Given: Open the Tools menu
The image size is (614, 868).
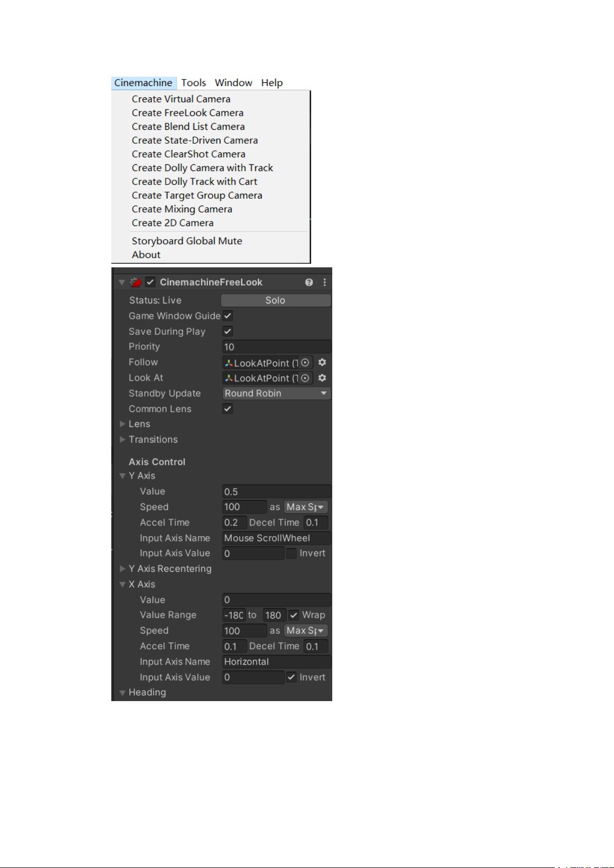Looking at the screenshot, I should [194, 83].
